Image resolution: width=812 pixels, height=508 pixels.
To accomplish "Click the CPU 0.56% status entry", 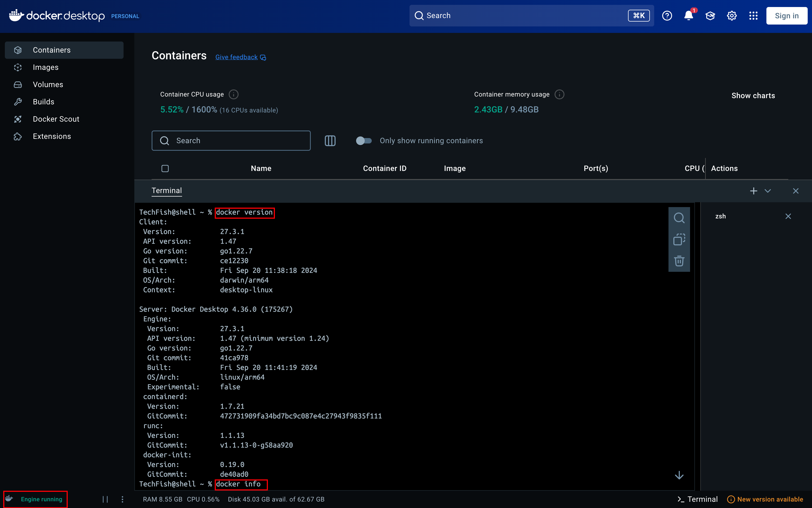I will pos(203,499).
